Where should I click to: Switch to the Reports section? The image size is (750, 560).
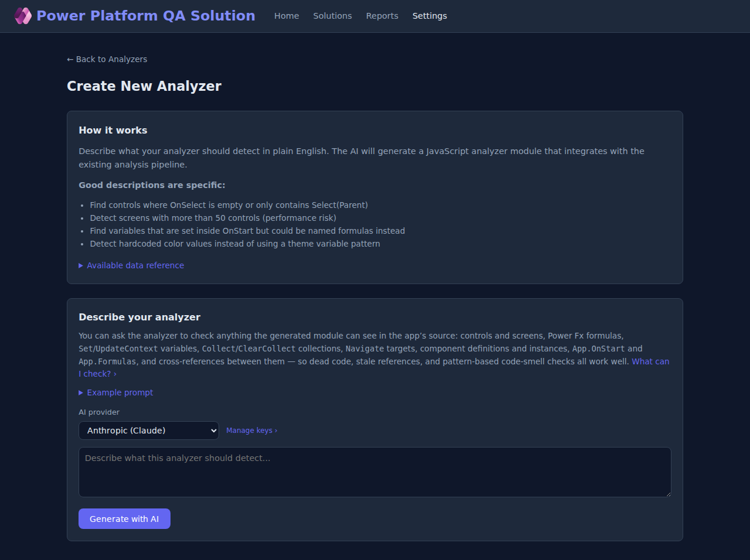click(382, 16)
